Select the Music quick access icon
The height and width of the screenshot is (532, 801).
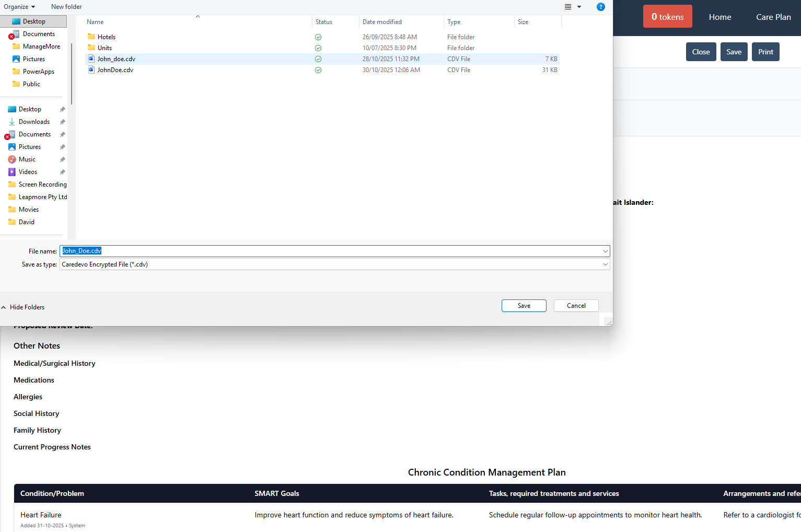12,159
